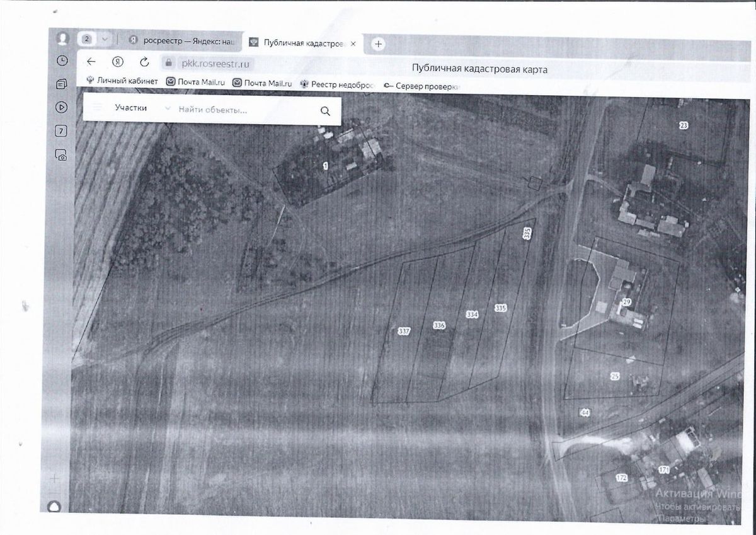Open the user profile avatar

click(62, 38)
